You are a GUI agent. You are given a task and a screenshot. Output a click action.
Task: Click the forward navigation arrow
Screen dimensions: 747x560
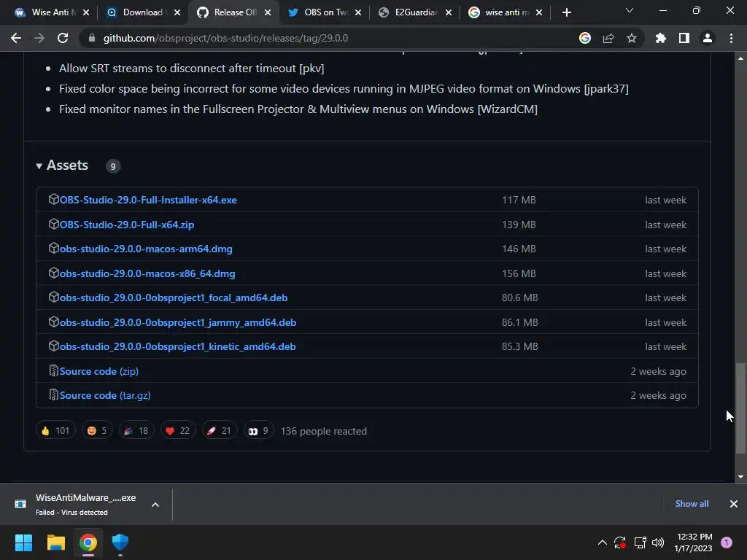click(x=39, y=38)
